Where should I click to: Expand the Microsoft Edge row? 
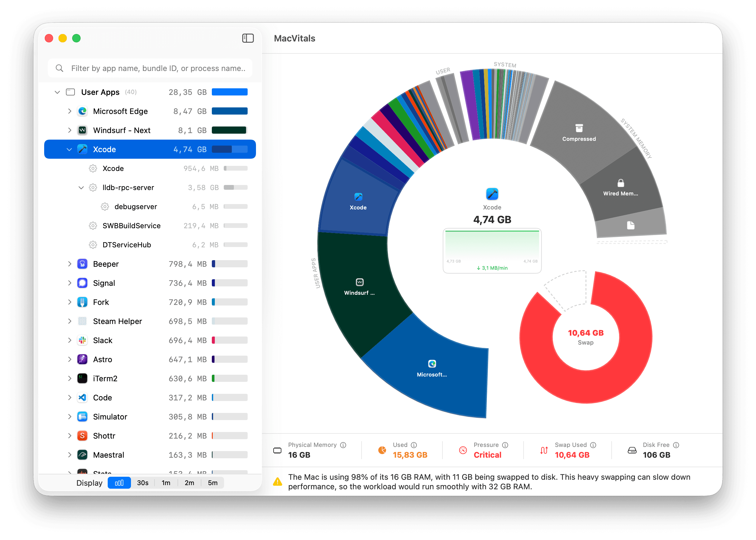pyautogui.click(x=70, y=111)
